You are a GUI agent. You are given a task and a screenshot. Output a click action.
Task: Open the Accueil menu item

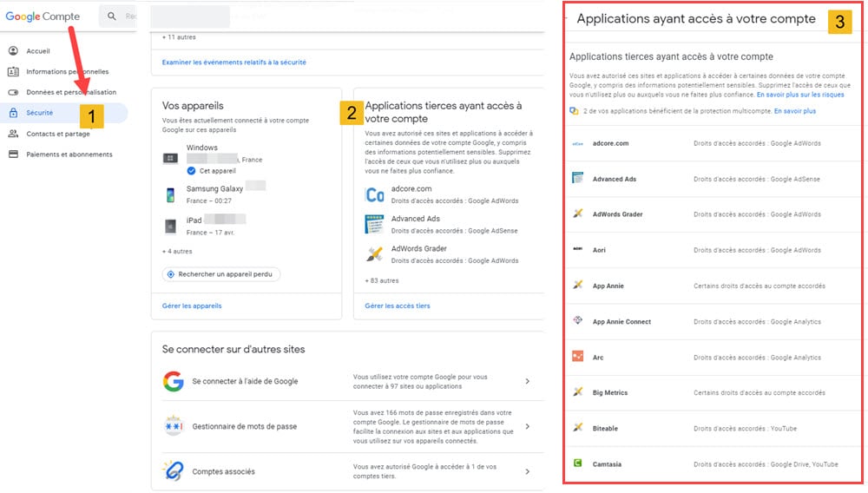[x=37, y=51]
